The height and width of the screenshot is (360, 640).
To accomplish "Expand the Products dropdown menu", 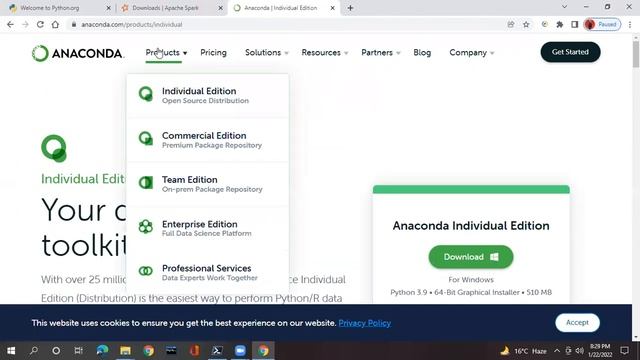I will click(x=166, y=53).
